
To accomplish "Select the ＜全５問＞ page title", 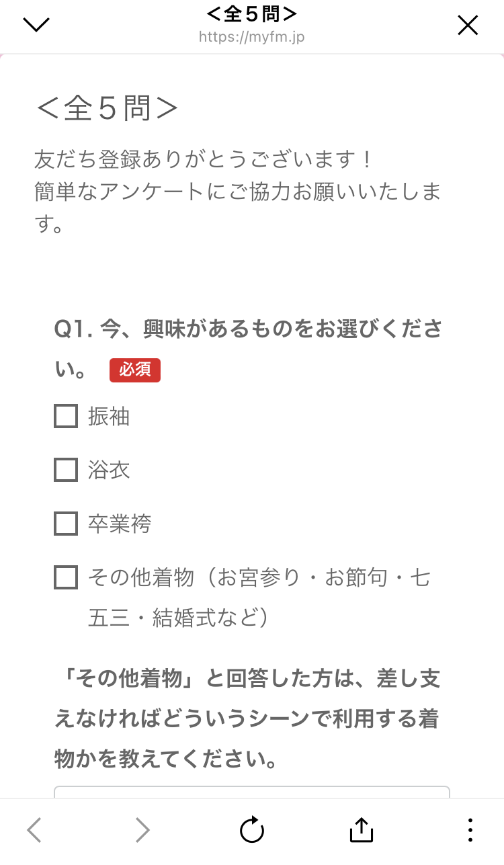I will point(251,13).
